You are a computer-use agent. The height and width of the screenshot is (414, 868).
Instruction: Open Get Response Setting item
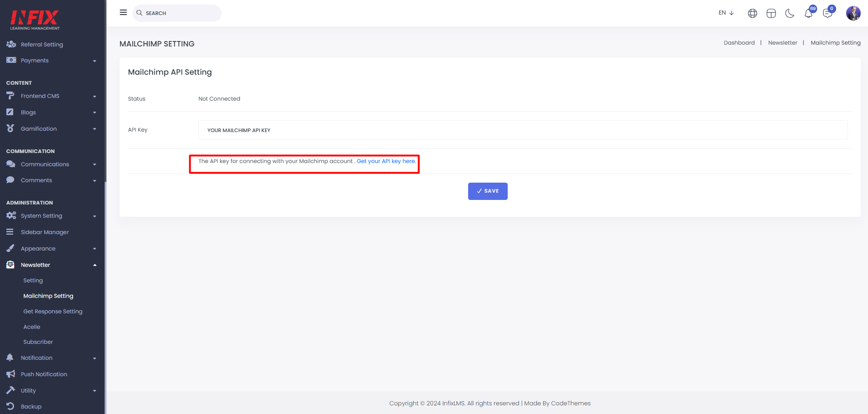53,312
